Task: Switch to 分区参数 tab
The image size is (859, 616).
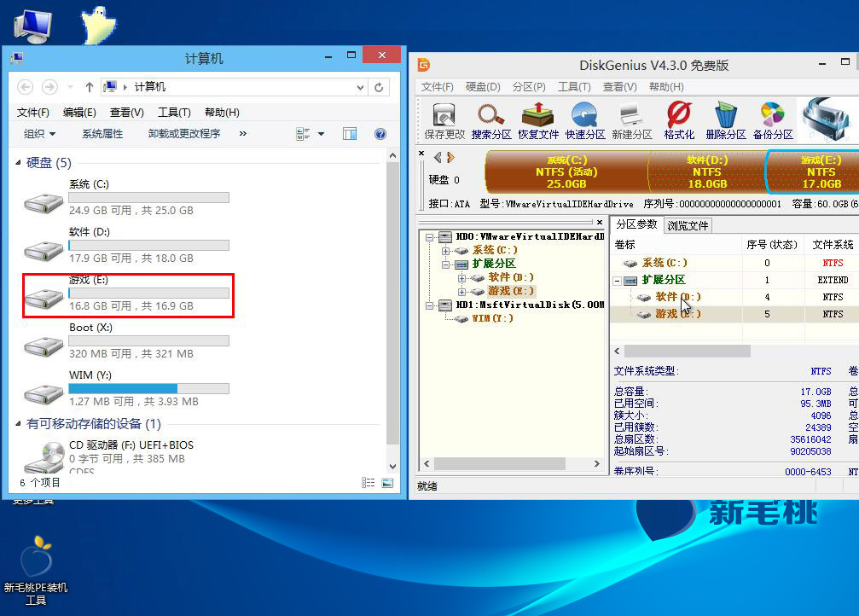Action: coord(636,224)
